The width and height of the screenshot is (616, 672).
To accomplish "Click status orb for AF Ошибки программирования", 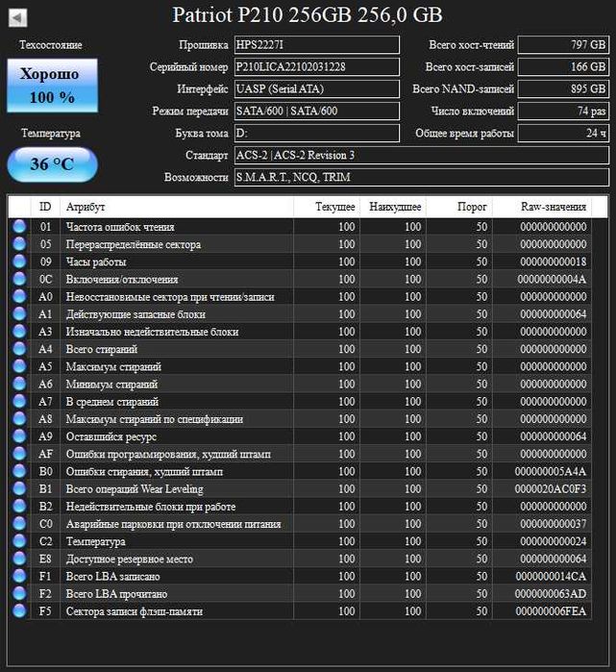I will click(x=19, y=454).
